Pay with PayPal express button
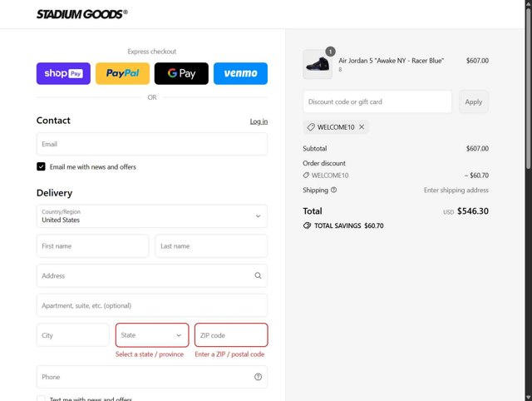This screenshot has height=401, width=532. [x=122, y=73]
